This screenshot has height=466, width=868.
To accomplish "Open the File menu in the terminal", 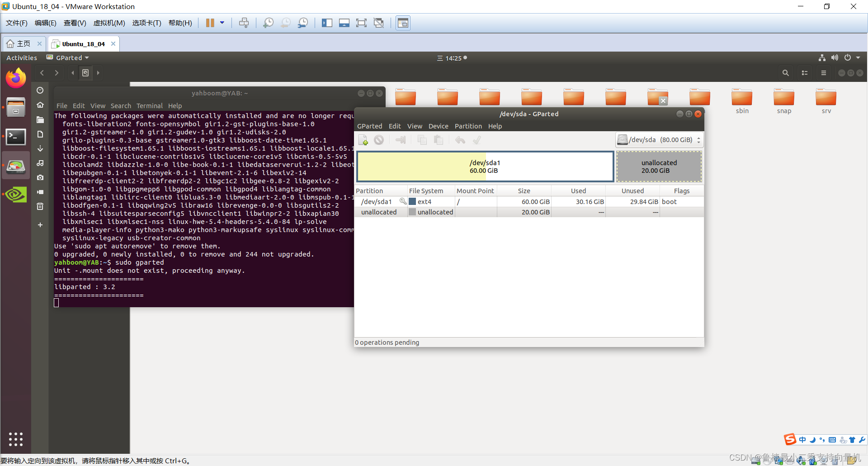I will click(x=62, y=106).
